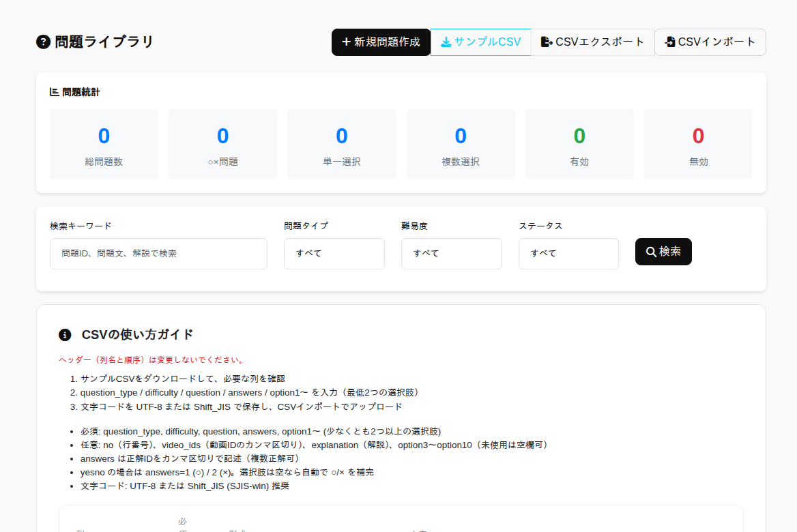Click the step 1 サンプルCSVをダウンロード line

(x=182, y=379)
